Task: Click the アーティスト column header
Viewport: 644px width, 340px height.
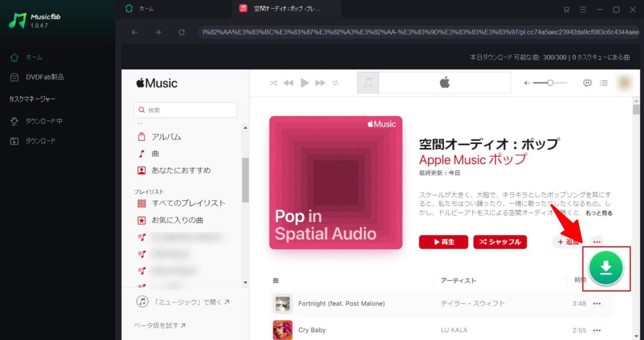Action: coord(458,281)
